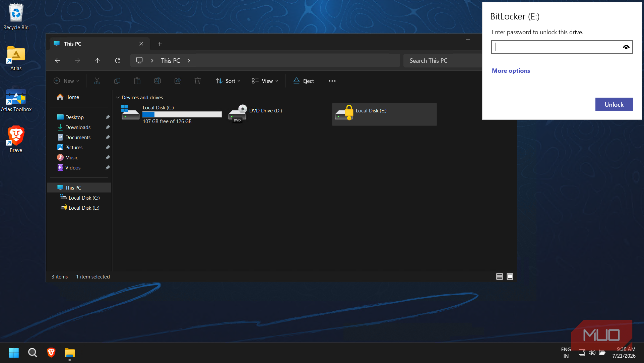
Task: Open the Sort dropdown
Action: point(228,81)
